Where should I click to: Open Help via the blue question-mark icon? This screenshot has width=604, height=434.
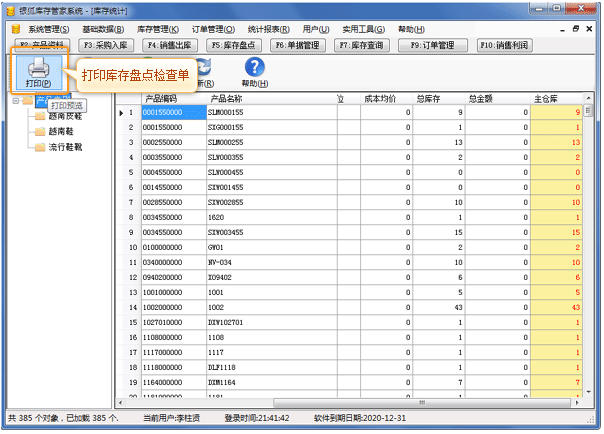point(255,69)
